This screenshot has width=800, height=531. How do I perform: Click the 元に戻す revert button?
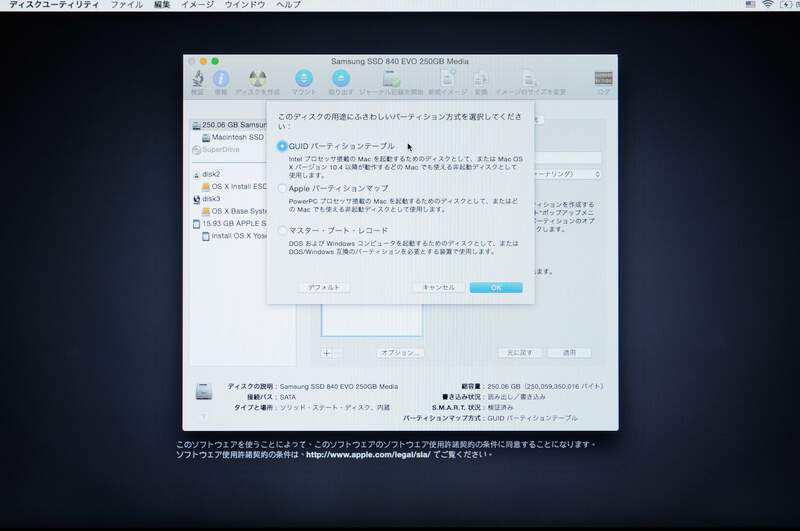[519, 353]
